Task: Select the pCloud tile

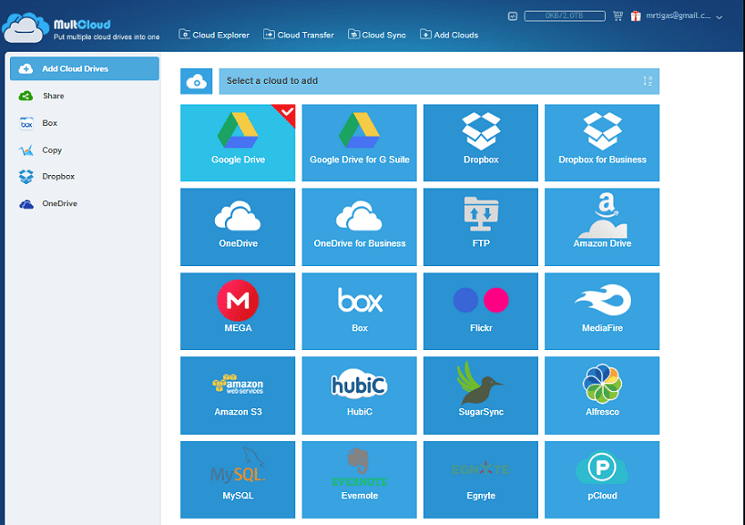Action: pos(602,479)
